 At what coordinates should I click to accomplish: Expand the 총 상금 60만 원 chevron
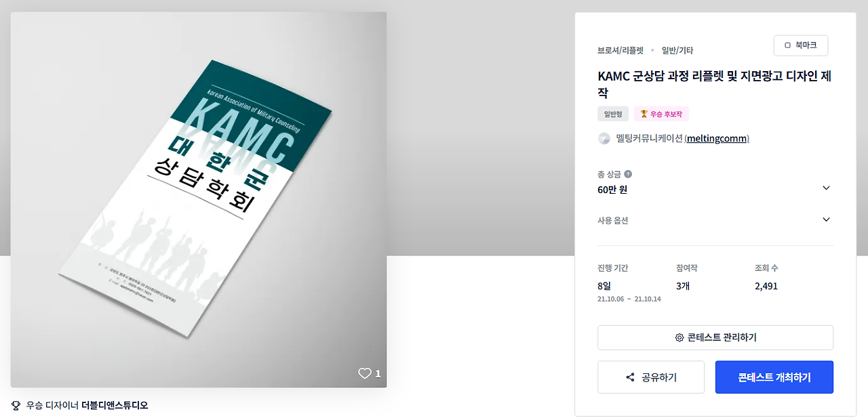(826, 188)
